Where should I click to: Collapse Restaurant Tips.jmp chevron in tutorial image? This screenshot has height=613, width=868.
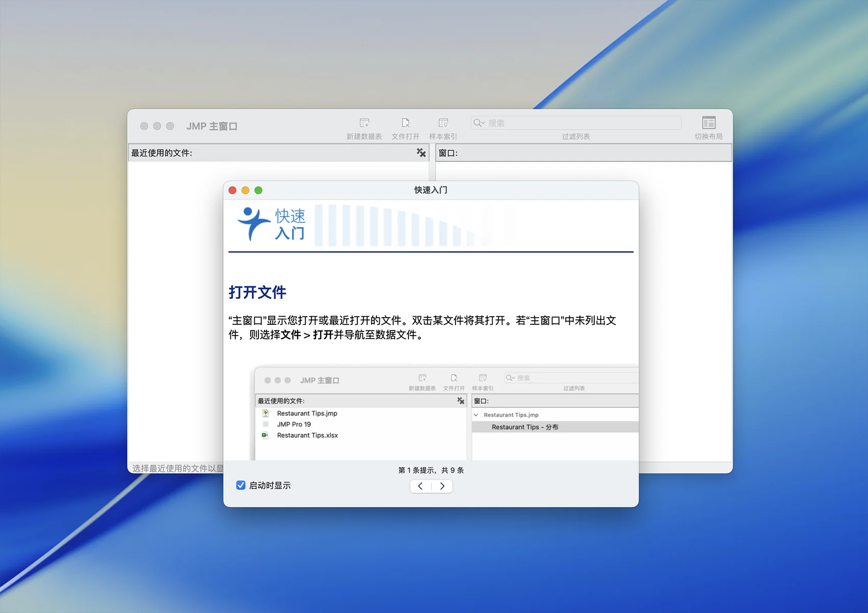tap(476, 415)
